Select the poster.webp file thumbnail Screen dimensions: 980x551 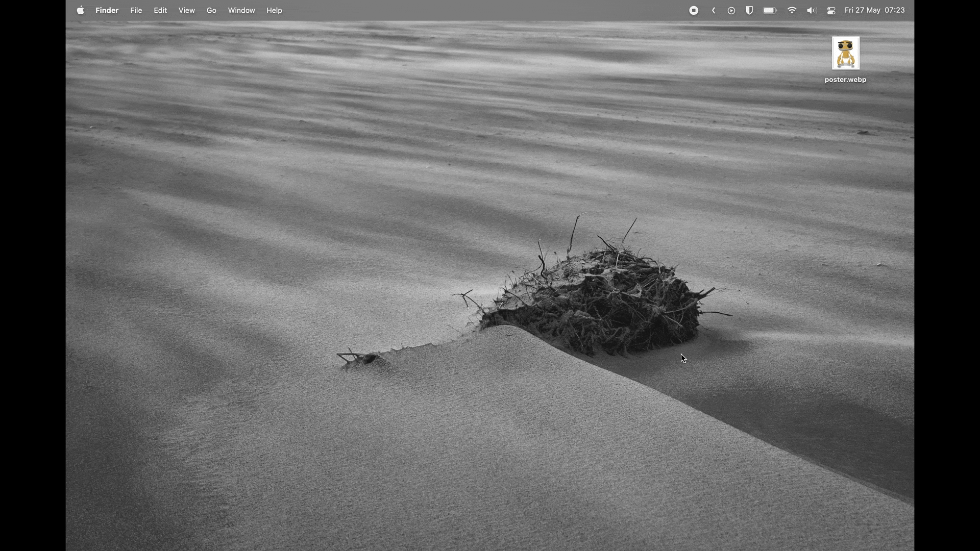(x=846, y=53)
